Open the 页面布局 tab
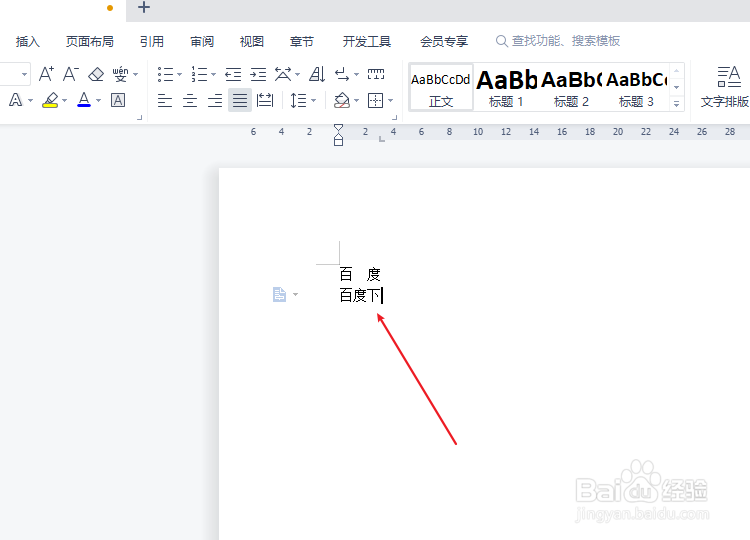Screen dimensions: 750x540 point(90,42)
